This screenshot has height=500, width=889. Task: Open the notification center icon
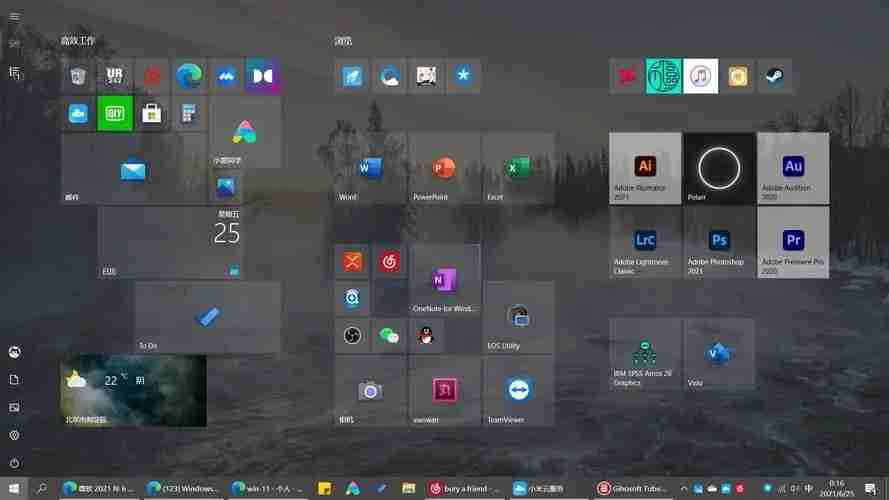(x=871, y=488)
